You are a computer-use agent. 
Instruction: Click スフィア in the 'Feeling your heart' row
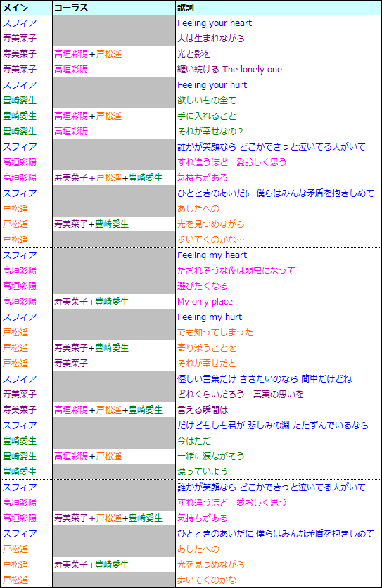click(20, 23)
